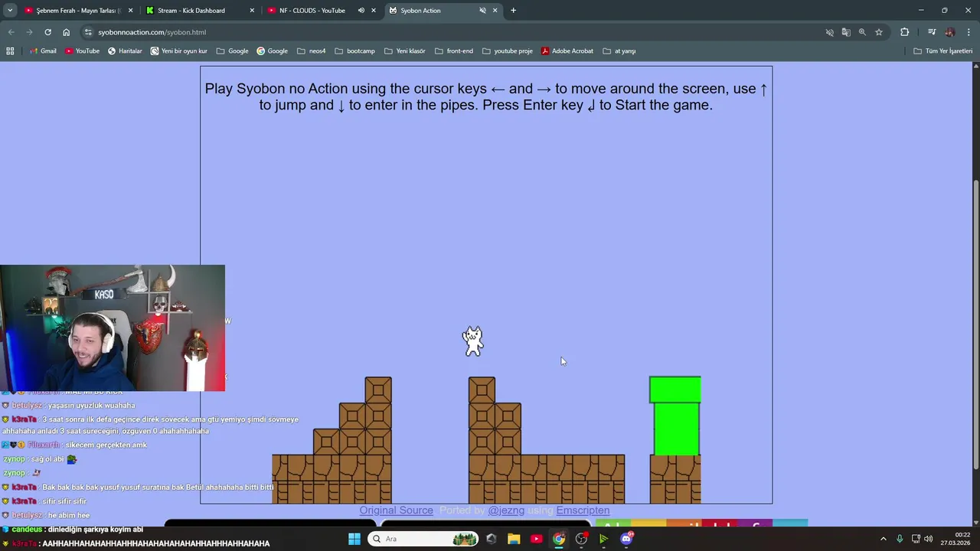Image resolution: width=980 pixels, height=551 pixels.
Task: Open Discord from the taskbar
Action: click(626, 539)
